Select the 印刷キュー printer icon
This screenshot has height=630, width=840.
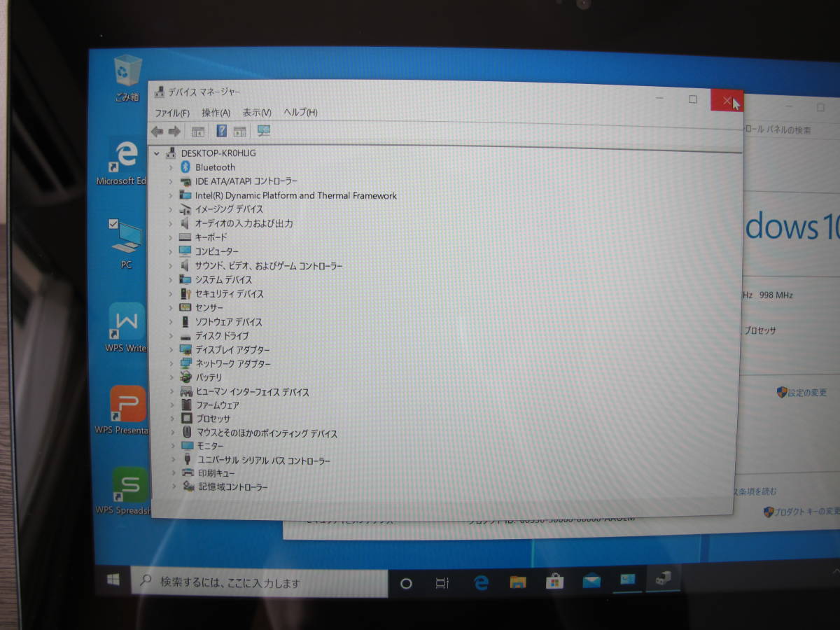(x=188, y=473)
